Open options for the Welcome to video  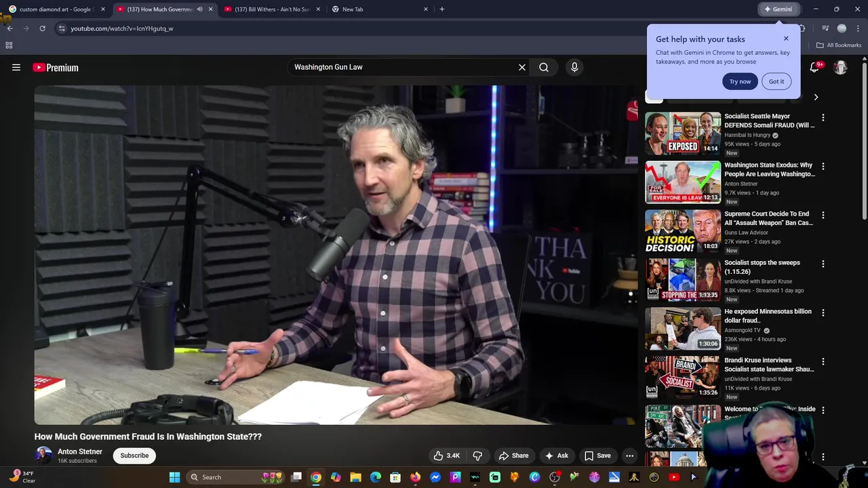click(823, 410)
